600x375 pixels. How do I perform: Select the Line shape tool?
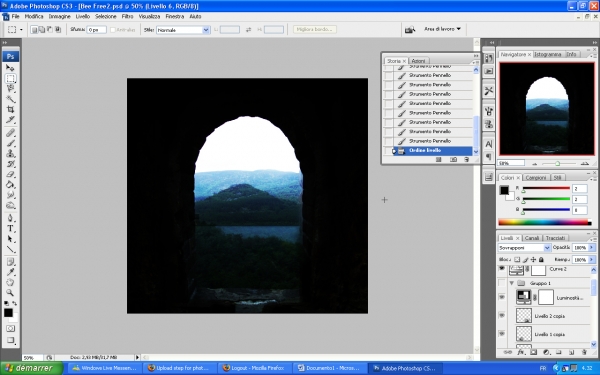tap(10, 249)
